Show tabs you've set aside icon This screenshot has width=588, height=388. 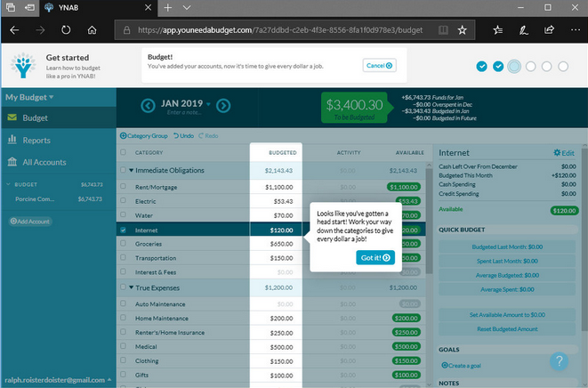coord(11,7)
